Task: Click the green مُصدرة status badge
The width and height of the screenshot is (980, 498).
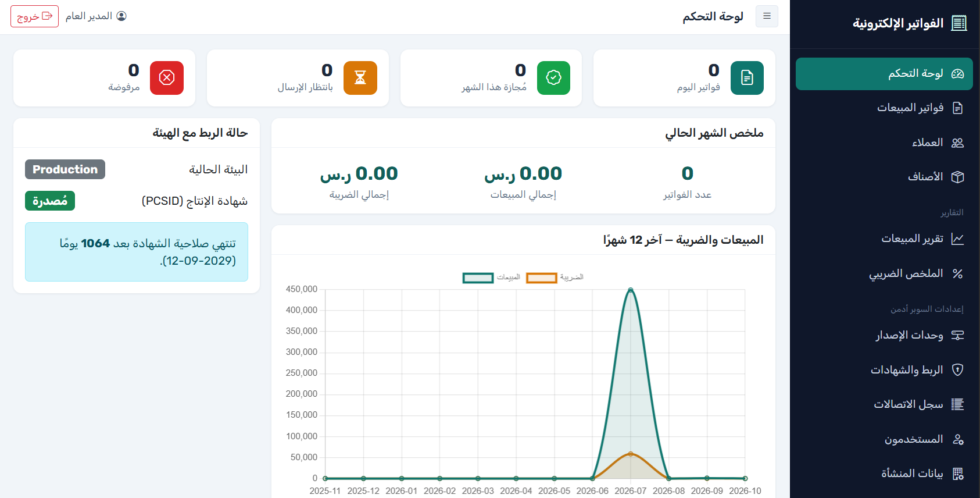Action: [50, 201]
